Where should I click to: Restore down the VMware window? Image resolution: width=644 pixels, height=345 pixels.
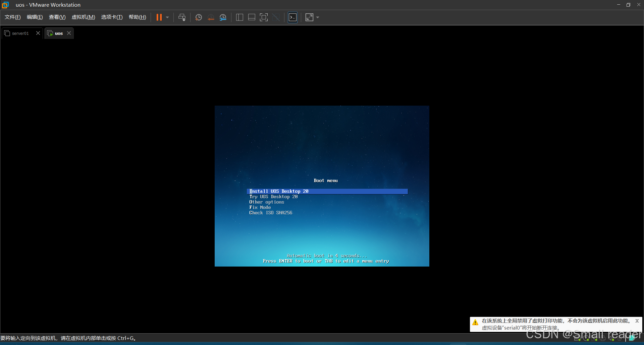[x=628, y=5]
